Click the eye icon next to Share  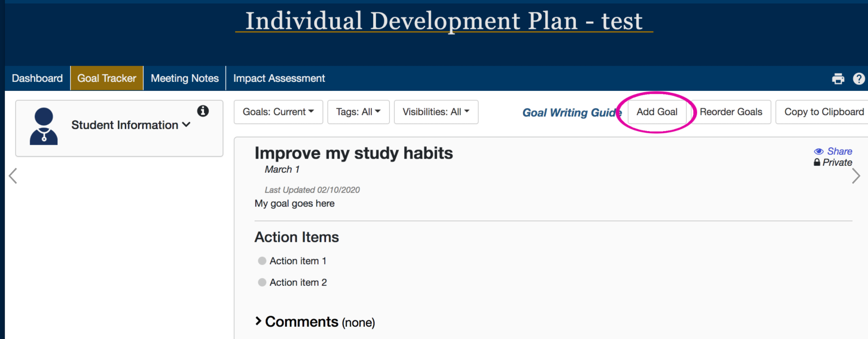tap(818, 151)
